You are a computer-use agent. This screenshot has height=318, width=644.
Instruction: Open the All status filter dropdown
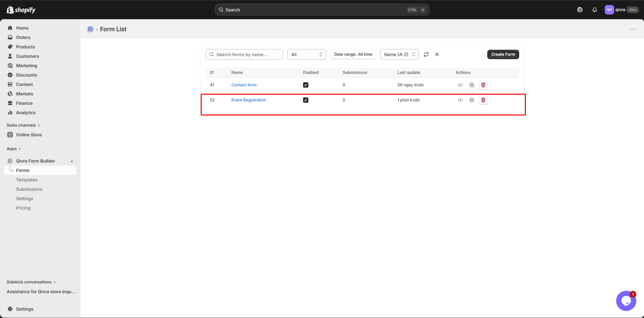(x=307, y=54)
